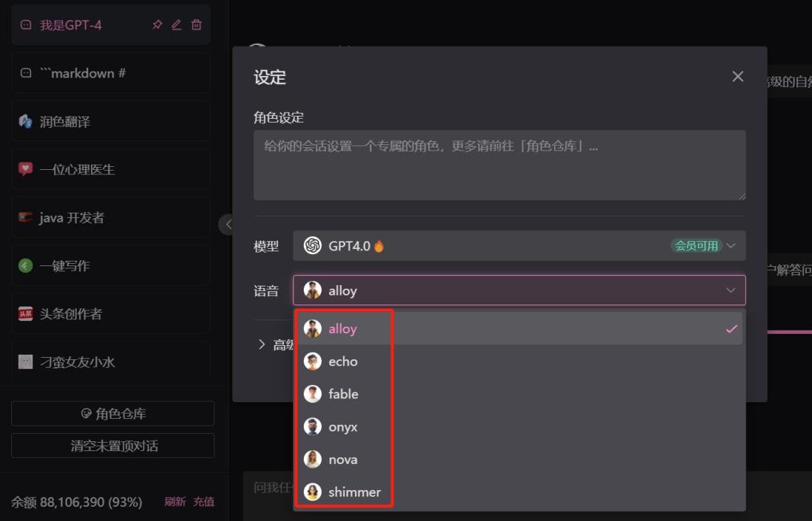
Task: Click the flame icon next to GPT4.0
Action: 379,246
